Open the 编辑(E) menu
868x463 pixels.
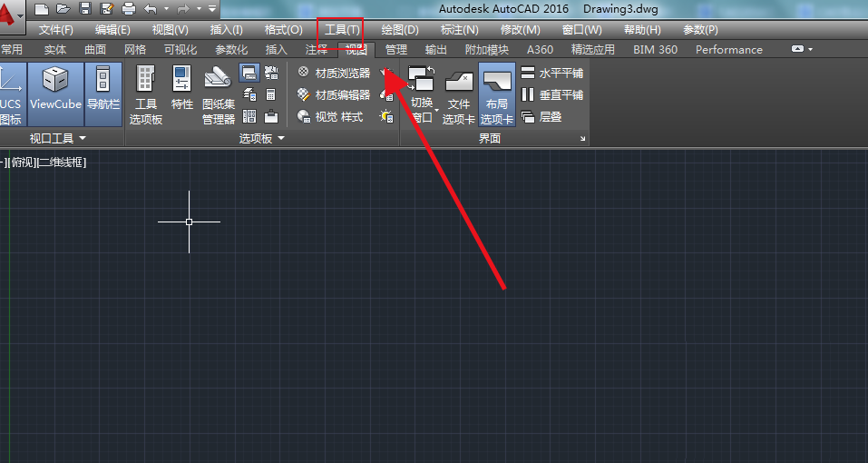coord(113,30)
